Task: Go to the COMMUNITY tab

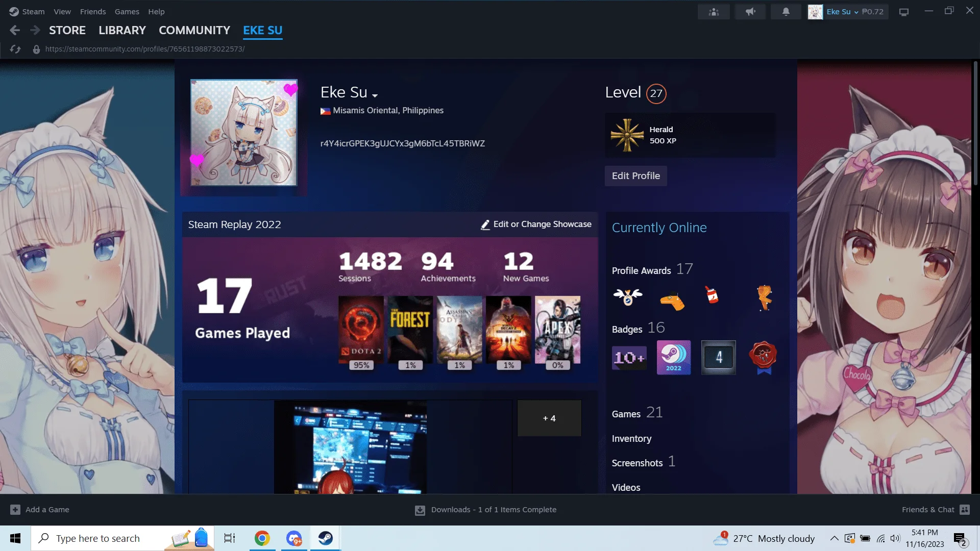Action: [194, 31]
